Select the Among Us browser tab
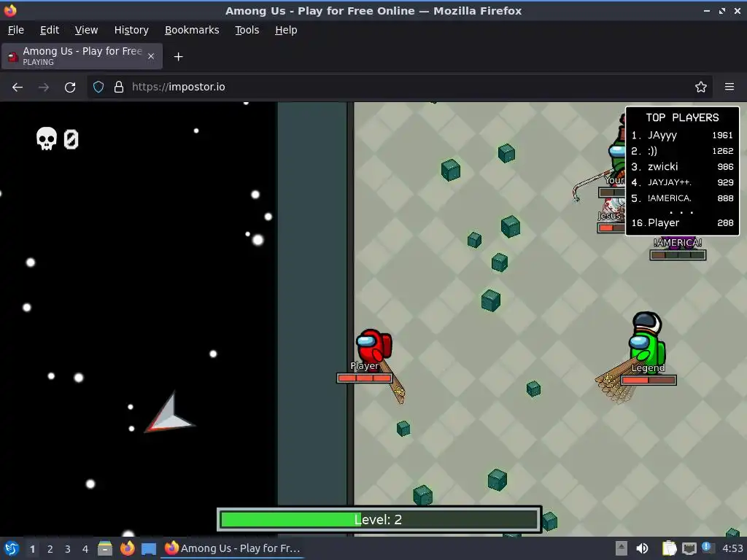747x560 pixels. pyautogui.click(x=82, y=56)
